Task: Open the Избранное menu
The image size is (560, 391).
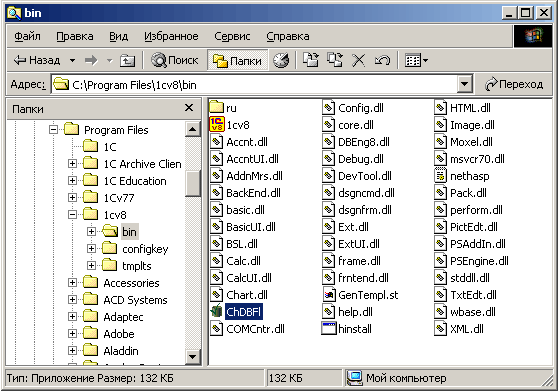Action: 171,36
